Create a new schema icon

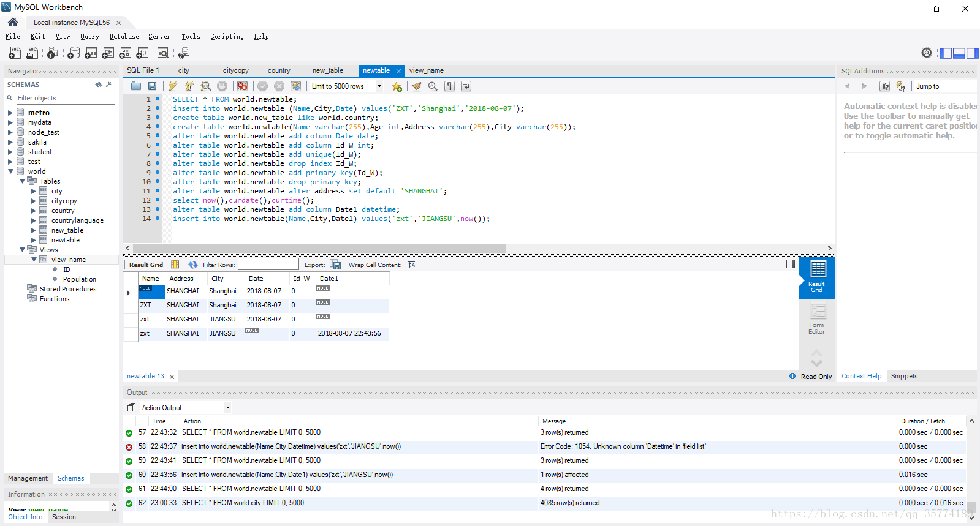coord(74,53)
